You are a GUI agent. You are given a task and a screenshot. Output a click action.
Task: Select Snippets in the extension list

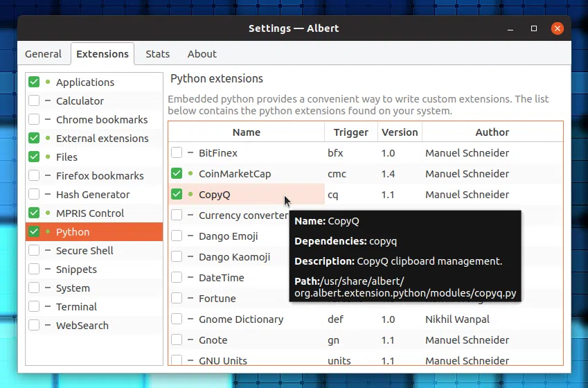(76, 270)
